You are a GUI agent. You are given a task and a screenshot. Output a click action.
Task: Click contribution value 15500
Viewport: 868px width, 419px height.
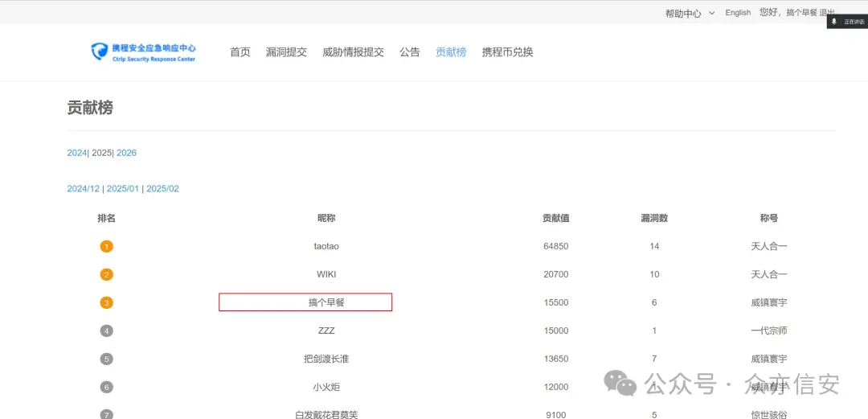556,302
